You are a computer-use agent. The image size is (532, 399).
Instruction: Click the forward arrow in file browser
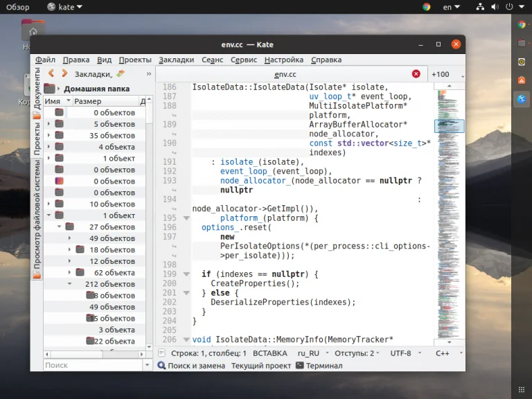64,73
